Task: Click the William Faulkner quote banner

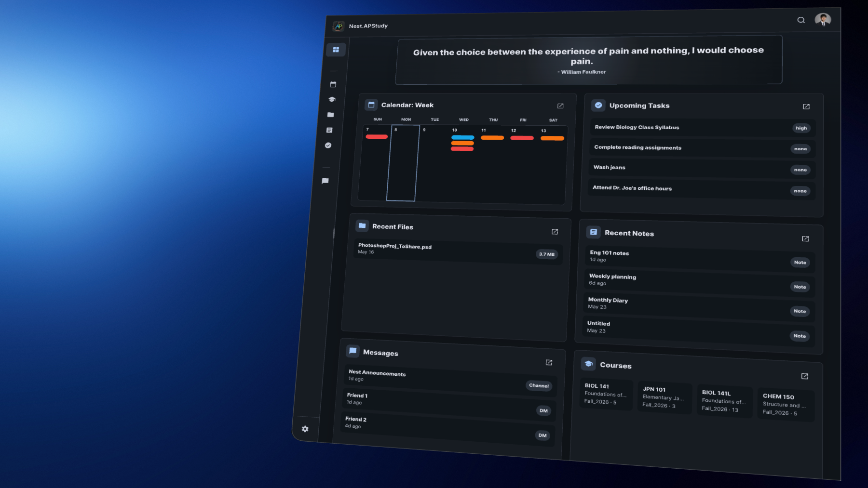Action: point(588,60)
